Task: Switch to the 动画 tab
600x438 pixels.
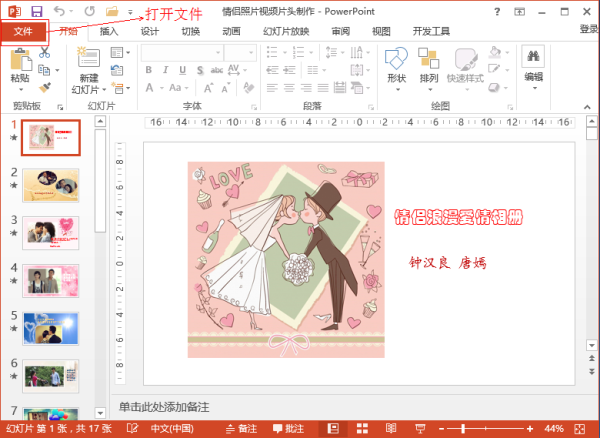Action: point(231,31)
